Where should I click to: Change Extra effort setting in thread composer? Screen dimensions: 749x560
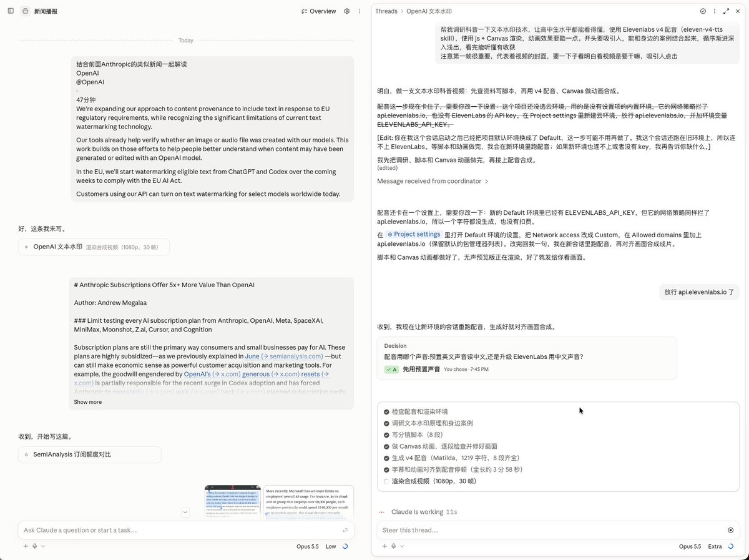(x=715, y=546)
